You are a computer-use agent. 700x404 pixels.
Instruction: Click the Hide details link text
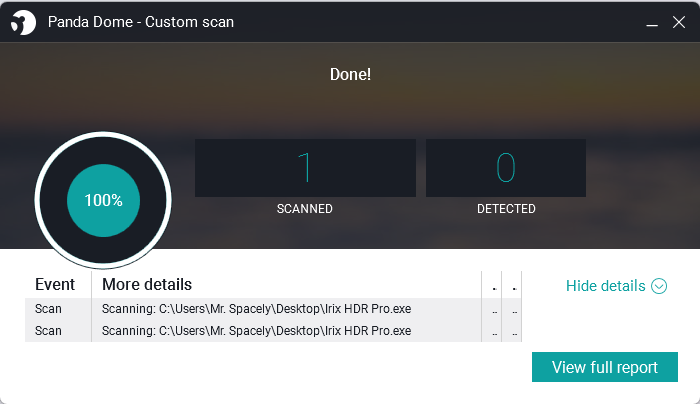(x=605, y=286)
